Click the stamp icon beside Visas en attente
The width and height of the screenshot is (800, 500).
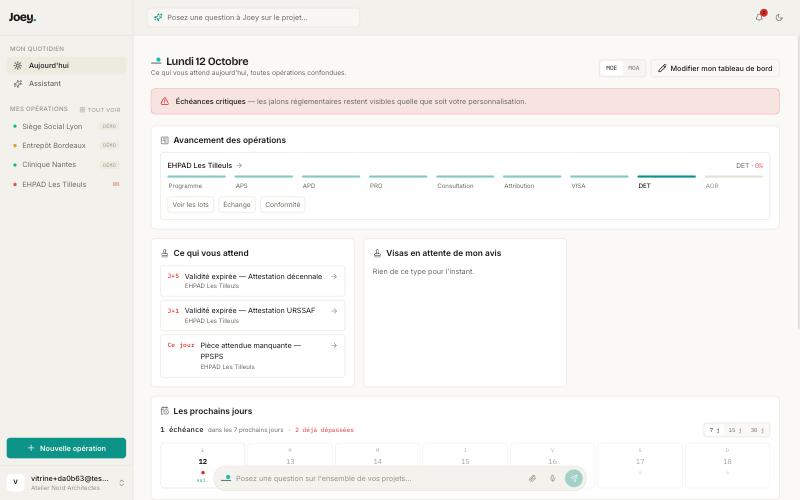(x=378, y=253)
